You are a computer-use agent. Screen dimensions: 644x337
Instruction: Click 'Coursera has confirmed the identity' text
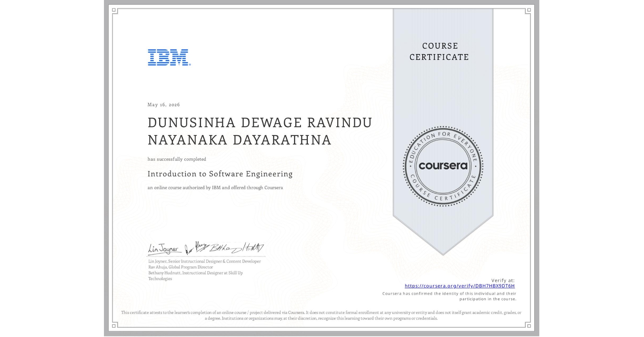point(449,296)
